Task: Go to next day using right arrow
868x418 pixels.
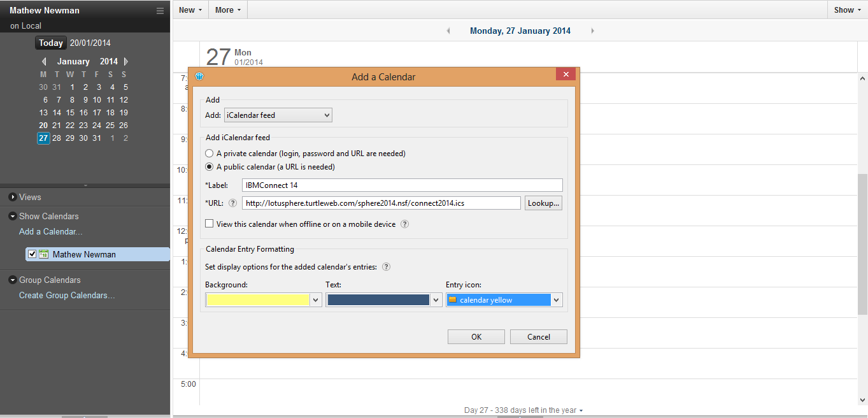Action: coord(593,31)
